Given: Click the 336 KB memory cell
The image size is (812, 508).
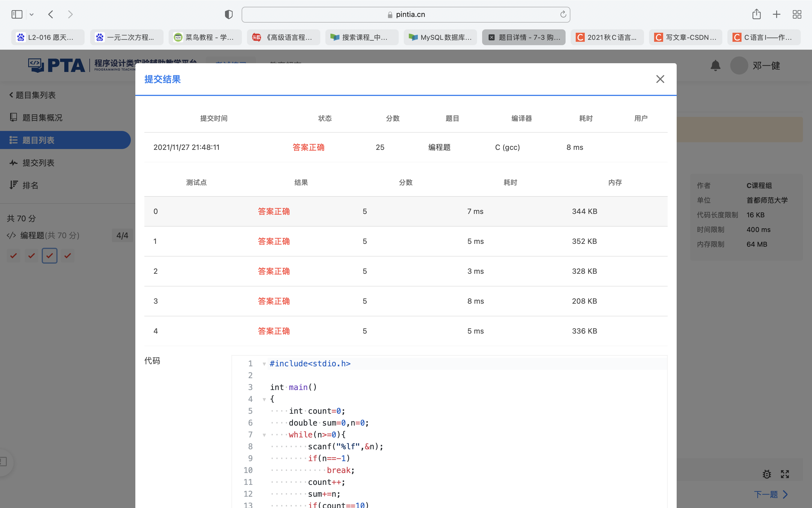Looking at the screenshot, I should click(584, 331).
